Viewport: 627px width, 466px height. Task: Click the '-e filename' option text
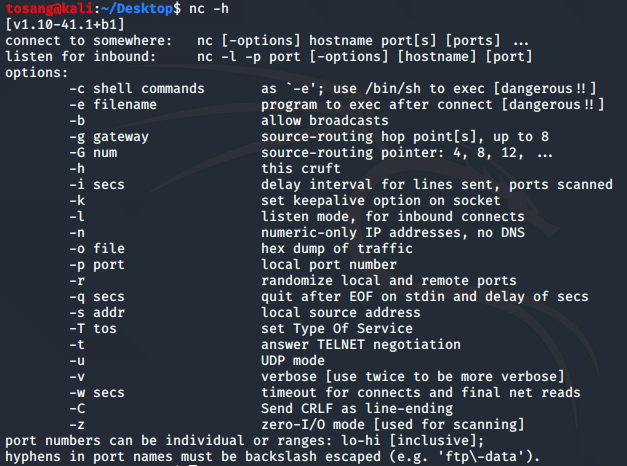(x=113, y=104)
